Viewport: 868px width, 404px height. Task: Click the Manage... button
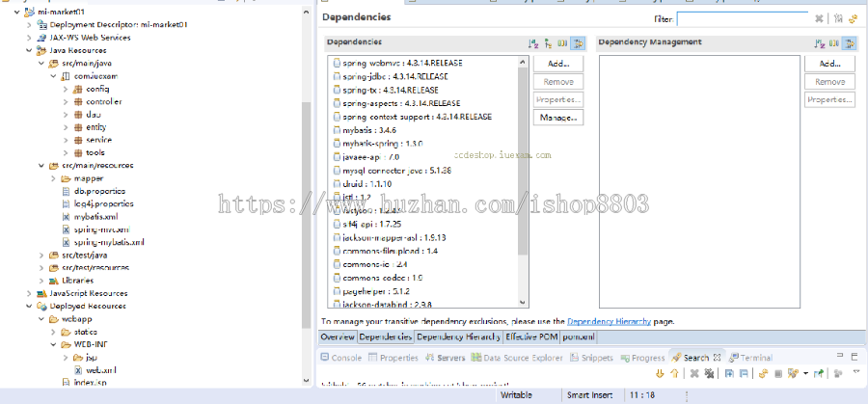point(558,118)
